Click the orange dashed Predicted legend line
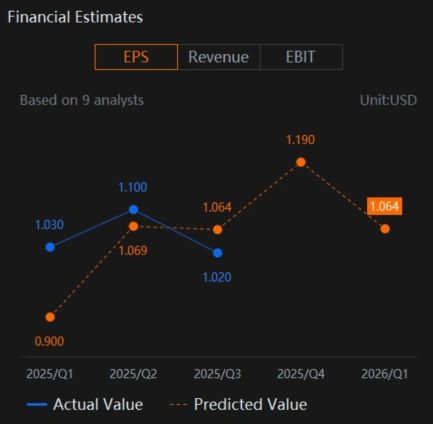 (x=178, y=405)
